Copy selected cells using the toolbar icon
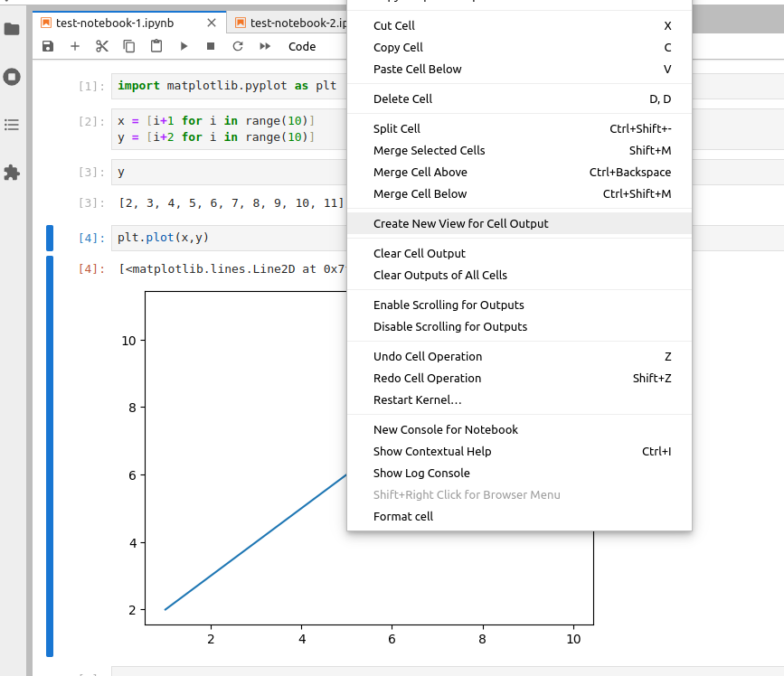 tap(129, 46)
